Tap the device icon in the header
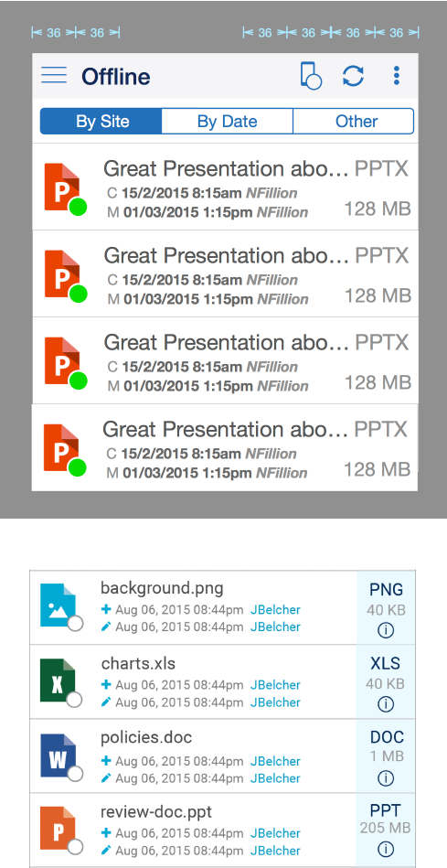This screenshot has height=868, width=447. point(311,76)
